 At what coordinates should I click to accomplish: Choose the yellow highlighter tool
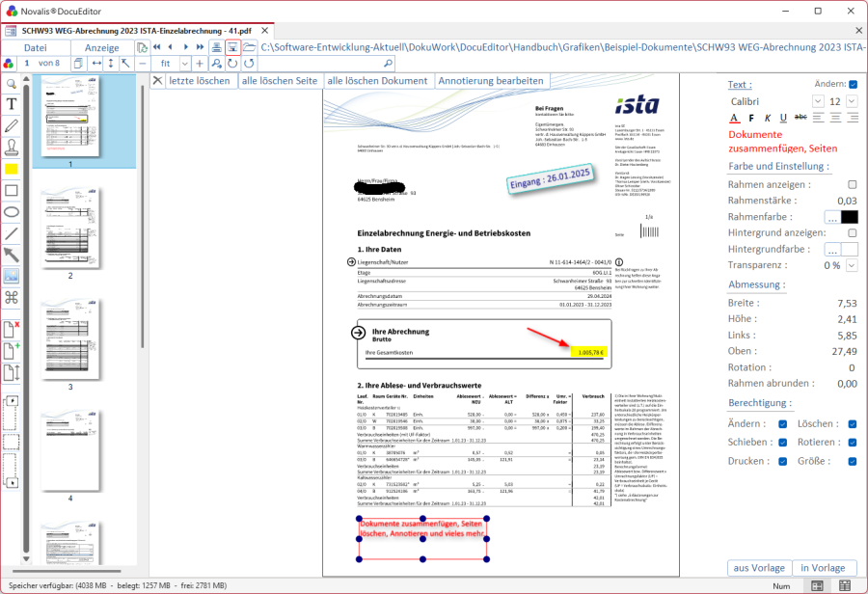(x=12, y=169)
